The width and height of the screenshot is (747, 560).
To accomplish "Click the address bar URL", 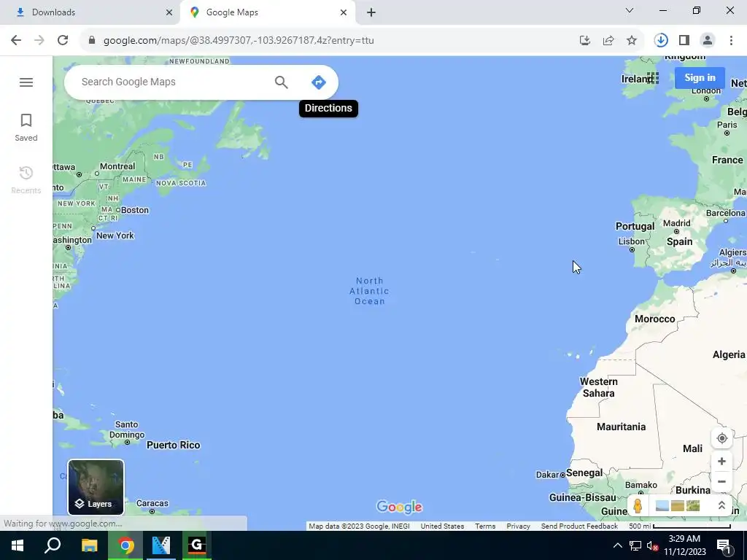I will (239, 41).
